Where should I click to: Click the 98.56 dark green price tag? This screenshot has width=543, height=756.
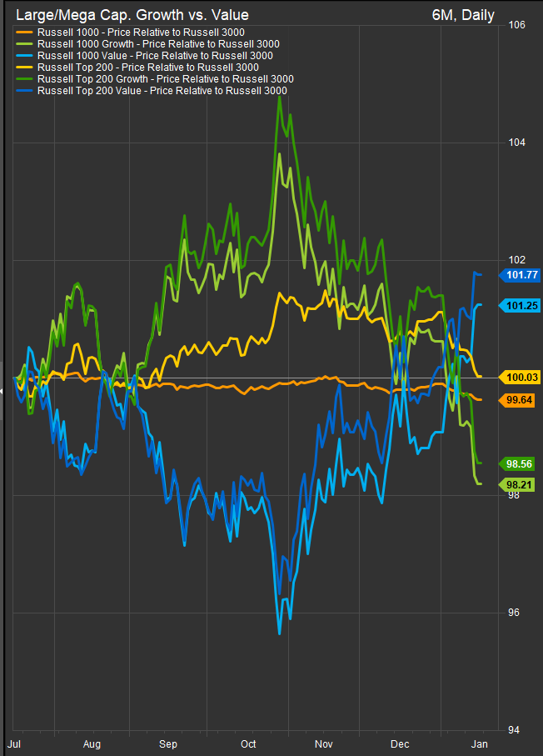click(x=519, y=463)
